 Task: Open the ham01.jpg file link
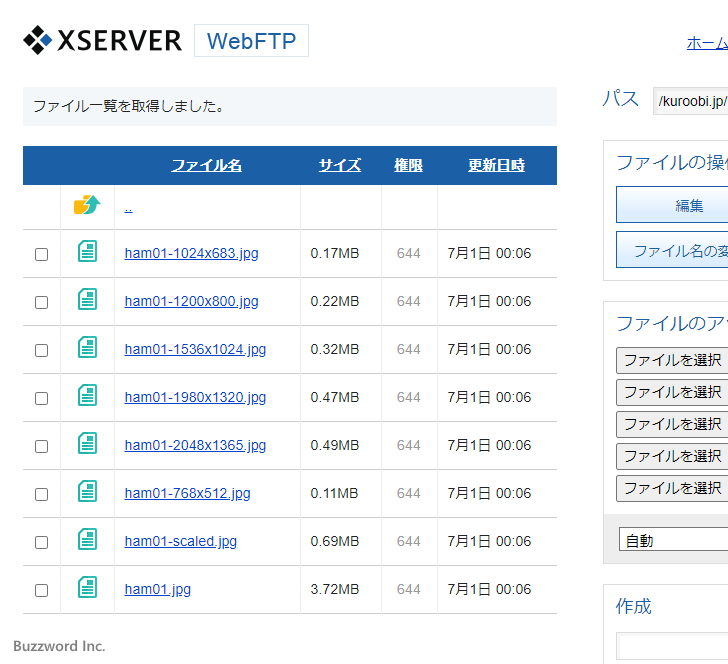[157, 589]
